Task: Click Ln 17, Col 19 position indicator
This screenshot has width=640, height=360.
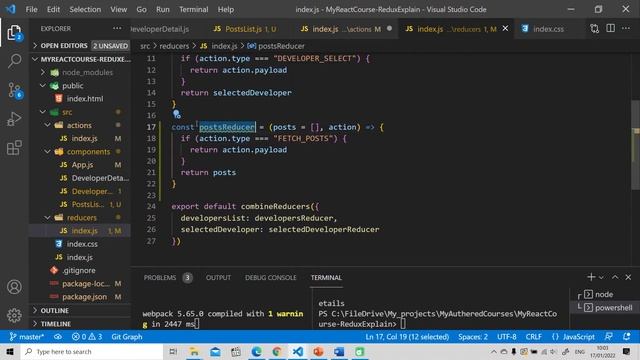Action: [407, 337]
